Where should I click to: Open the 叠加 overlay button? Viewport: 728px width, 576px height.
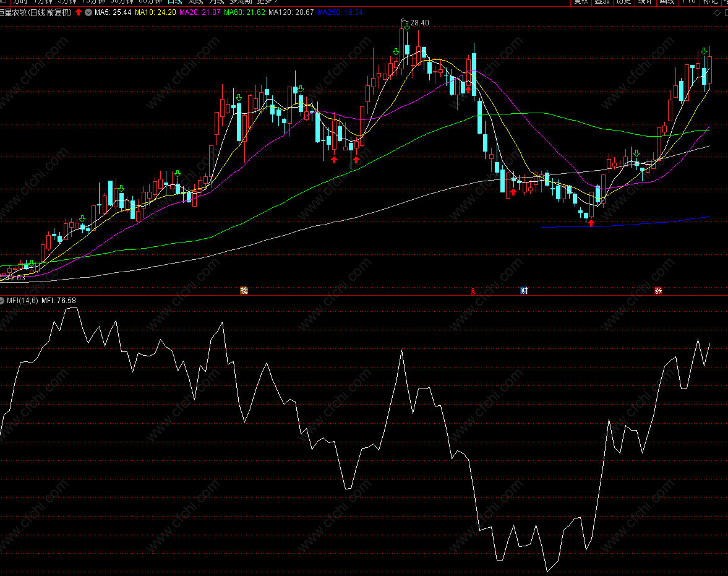point(602,2)
